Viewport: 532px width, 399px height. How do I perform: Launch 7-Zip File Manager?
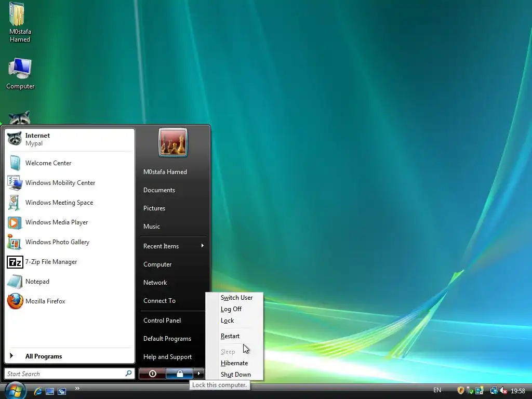(x=70, y=262)
